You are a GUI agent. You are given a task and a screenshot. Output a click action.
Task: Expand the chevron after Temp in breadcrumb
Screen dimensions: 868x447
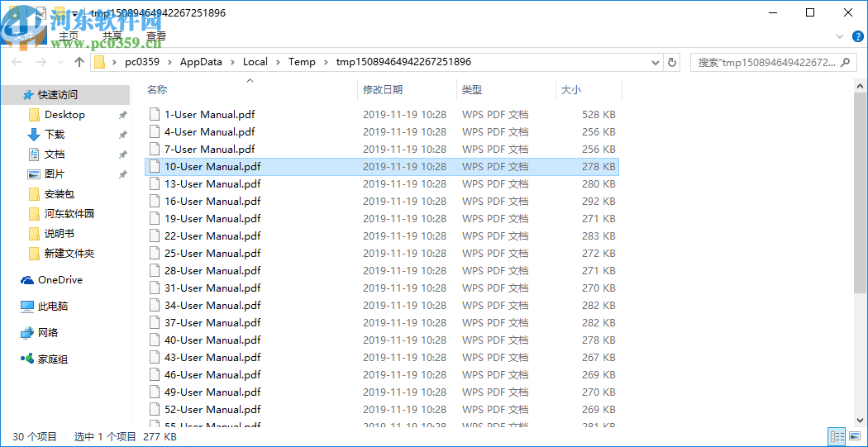pyautogui.click(x=326, y=62)
